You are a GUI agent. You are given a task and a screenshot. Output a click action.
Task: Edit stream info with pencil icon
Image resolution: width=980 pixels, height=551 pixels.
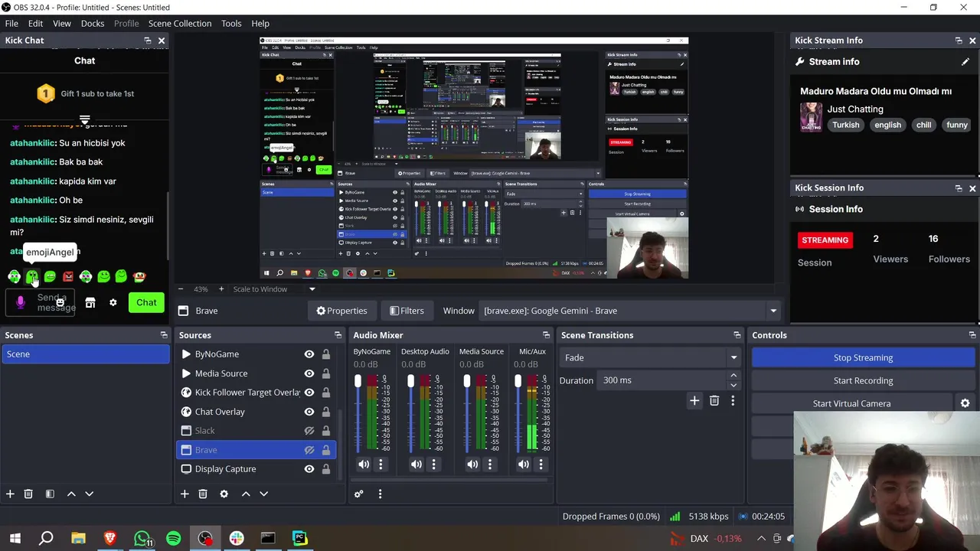[x=965, y=61]
